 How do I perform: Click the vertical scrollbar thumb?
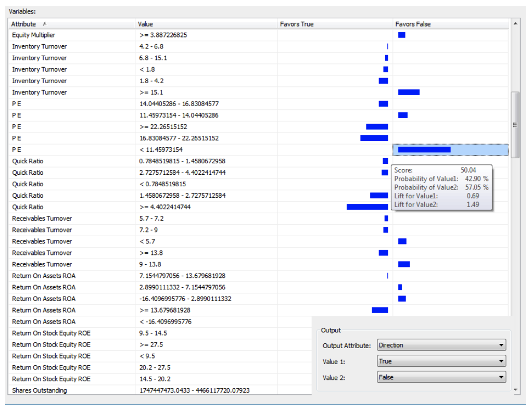515,124
